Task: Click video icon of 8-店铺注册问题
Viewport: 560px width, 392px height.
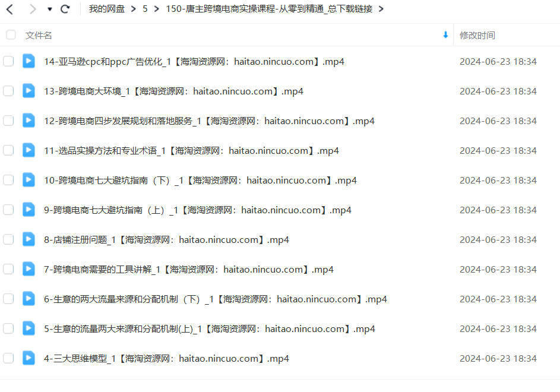Action: tap(29, 239)
